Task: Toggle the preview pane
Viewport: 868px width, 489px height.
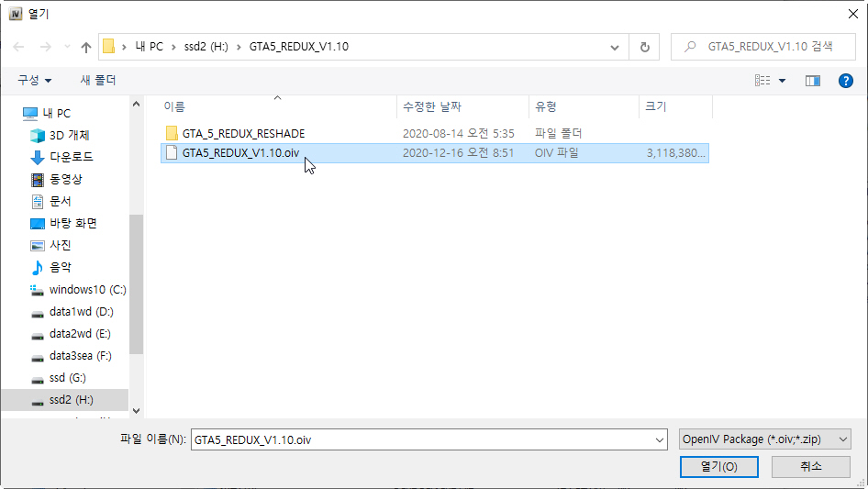Action: (813, 81)
